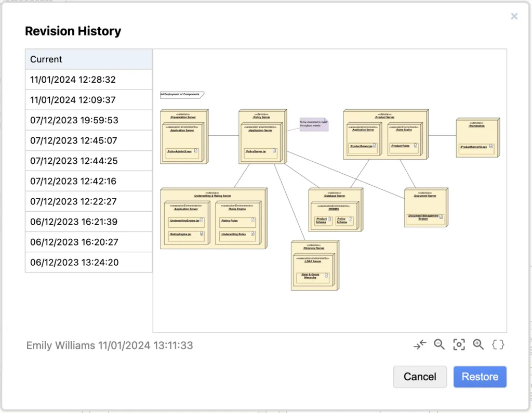Close the Revision History dialog
Image resolution: width=532 pixels, height=413 pixels.
click(514, 16)
